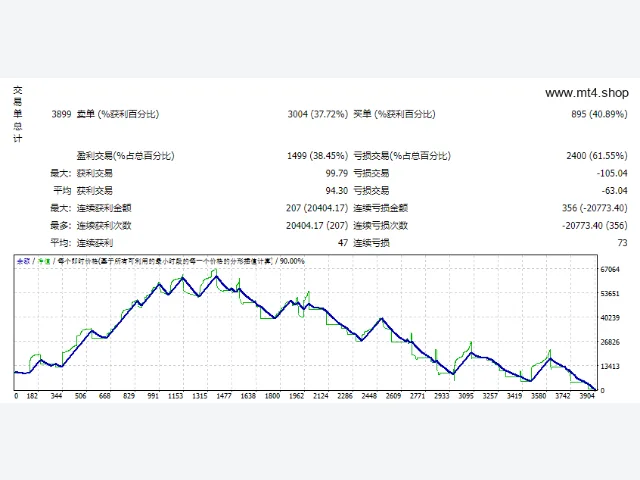The width and height of the screenshot is (640, 480).
Task: Select the 亏损交易 label beside -63.04
Action: [x=371, y=191]
